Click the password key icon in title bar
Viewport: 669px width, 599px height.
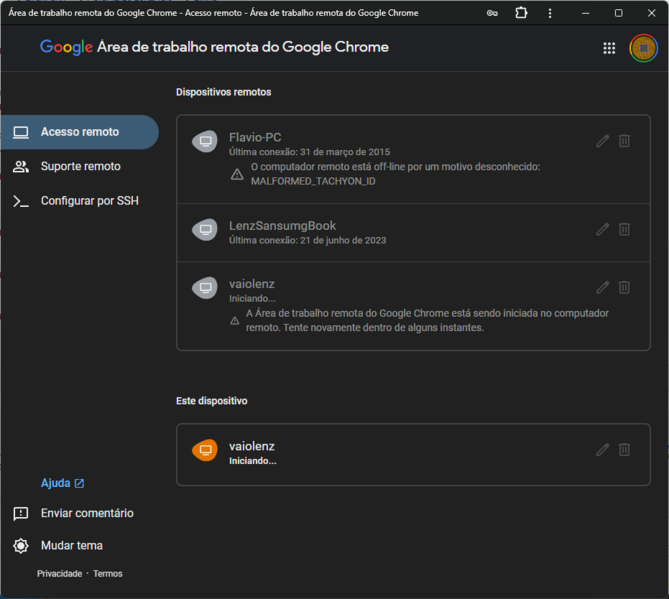point(492,13)
